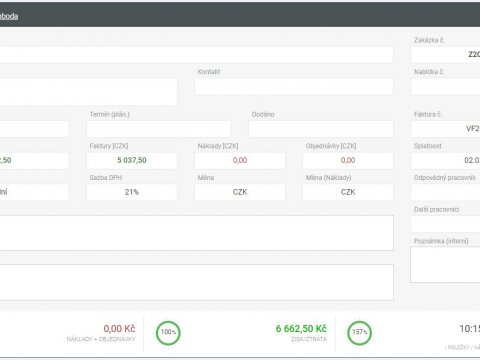Click the Další pracovníci field
This screenshot has height=360, width=480.
click(446, 224)
